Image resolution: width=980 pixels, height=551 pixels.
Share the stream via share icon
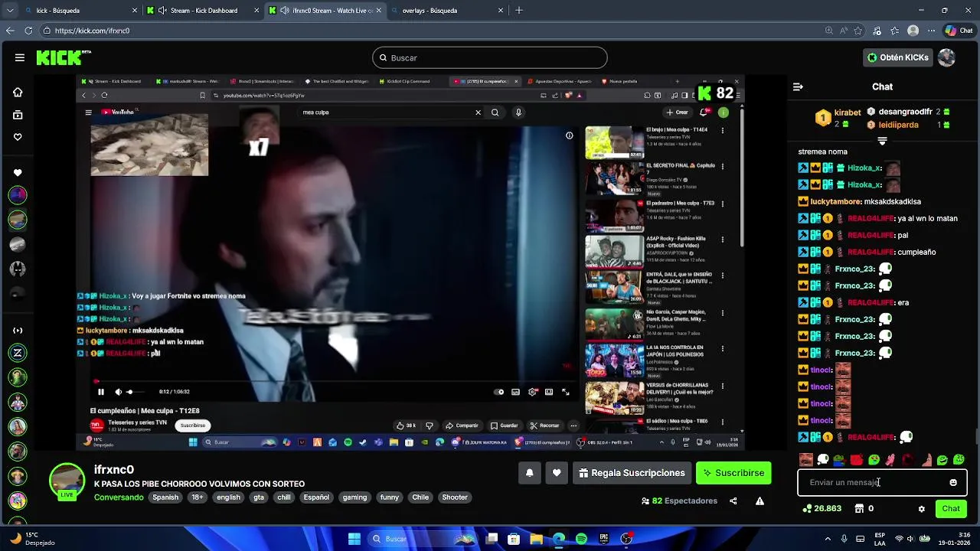(733, 501)
